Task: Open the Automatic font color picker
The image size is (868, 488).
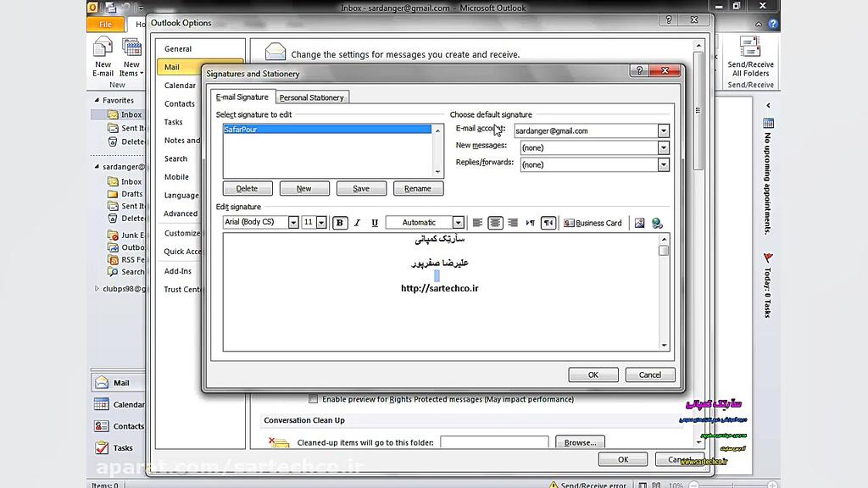Action: [x=458, y=222]
